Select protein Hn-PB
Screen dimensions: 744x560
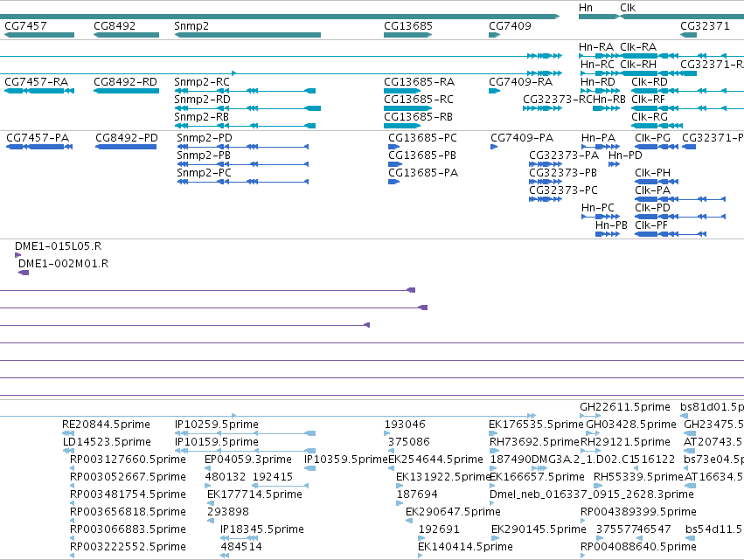point(612,225)
